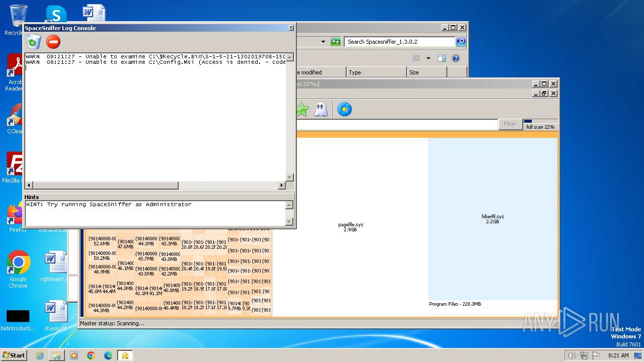Toggle the preview pane icon in Explorer
Screen dimensions: 644x362
(x=441, y=58)
